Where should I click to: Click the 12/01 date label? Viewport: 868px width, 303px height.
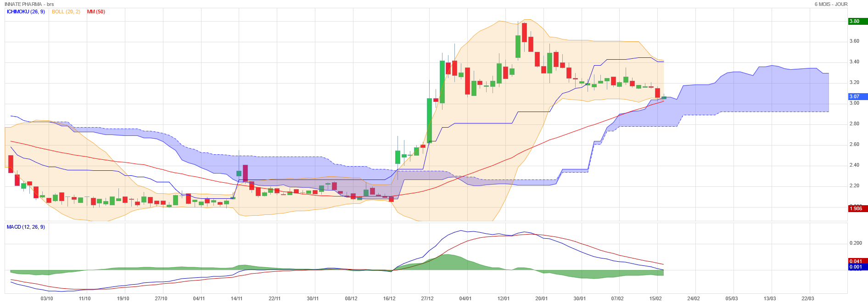pyautogui.click(x=504, y=298)
